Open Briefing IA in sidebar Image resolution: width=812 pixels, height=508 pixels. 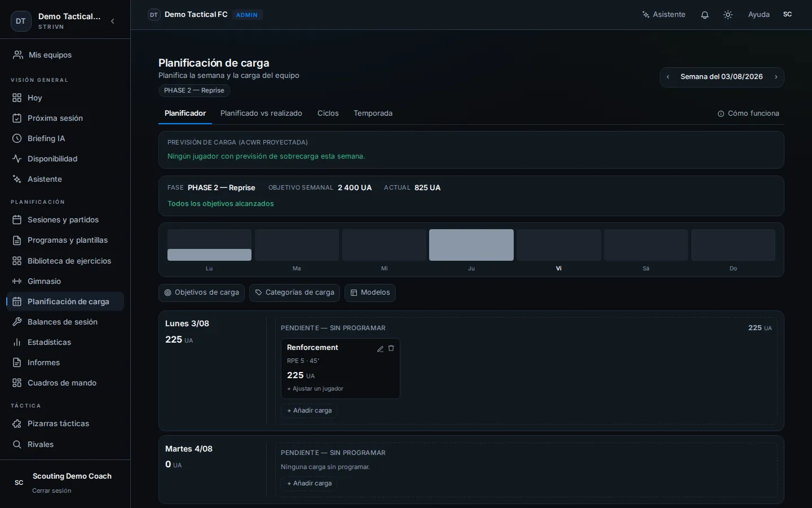click(x=65, y=138)
